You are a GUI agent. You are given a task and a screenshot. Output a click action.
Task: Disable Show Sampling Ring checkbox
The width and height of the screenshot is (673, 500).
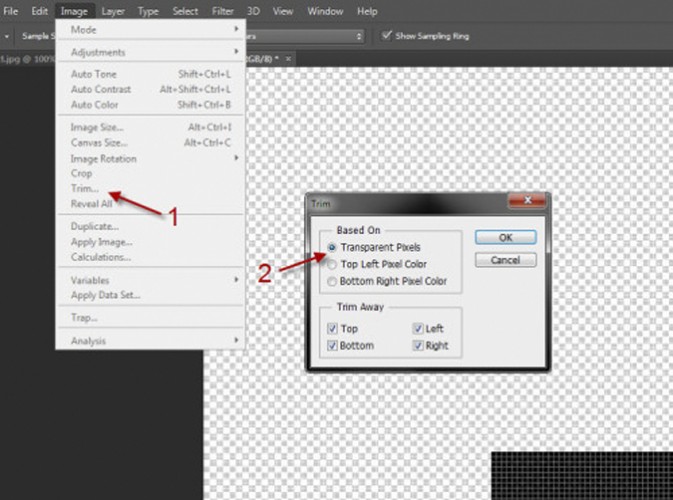pos(387,35)
